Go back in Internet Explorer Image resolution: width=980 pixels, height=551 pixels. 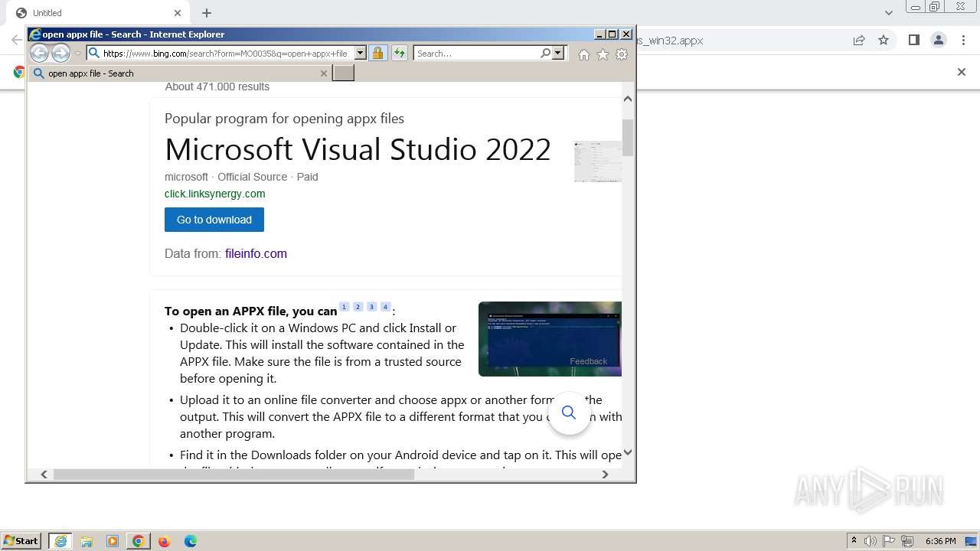(39, 53)
